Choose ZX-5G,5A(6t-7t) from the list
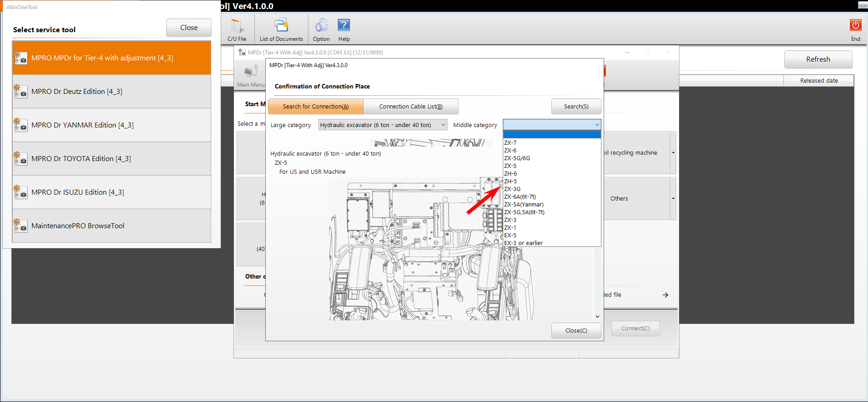Image resolution: width=868 pixels, height=402 pixels. pos(552,212)
